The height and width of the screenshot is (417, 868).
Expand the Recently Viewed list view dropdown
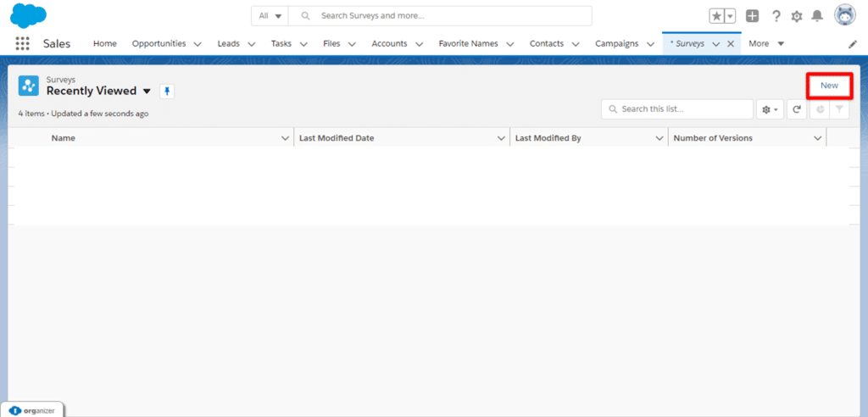coord(147,92)
